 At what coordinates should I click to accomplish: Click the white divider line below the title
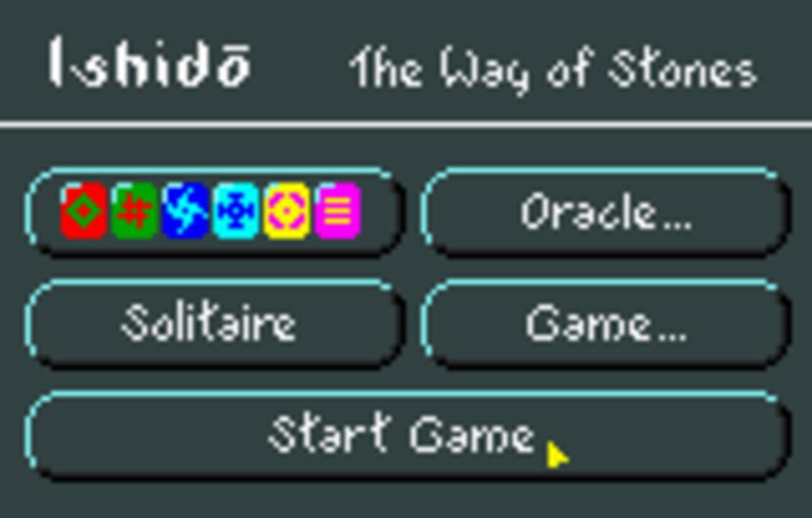[x=406, y=125]
